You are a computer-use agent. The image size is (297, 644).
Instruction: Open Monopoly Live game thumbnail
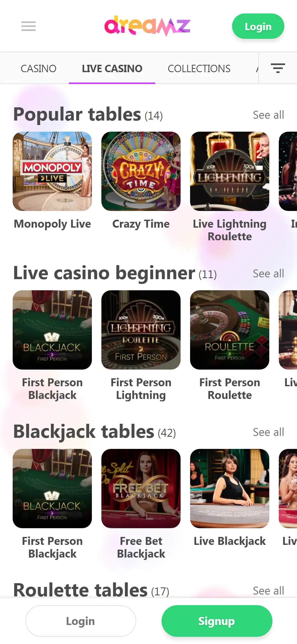click(52, 171)
